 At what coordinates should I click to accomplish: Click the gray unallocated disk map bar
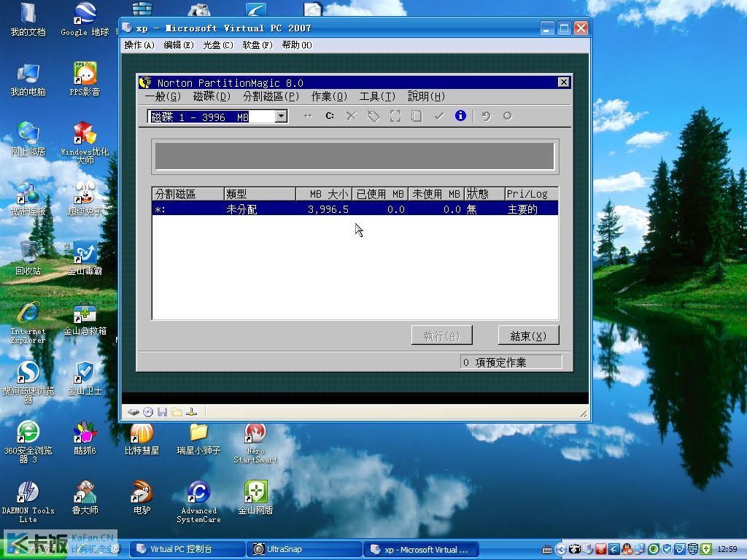pyautogui.click(x=355, y=156)
